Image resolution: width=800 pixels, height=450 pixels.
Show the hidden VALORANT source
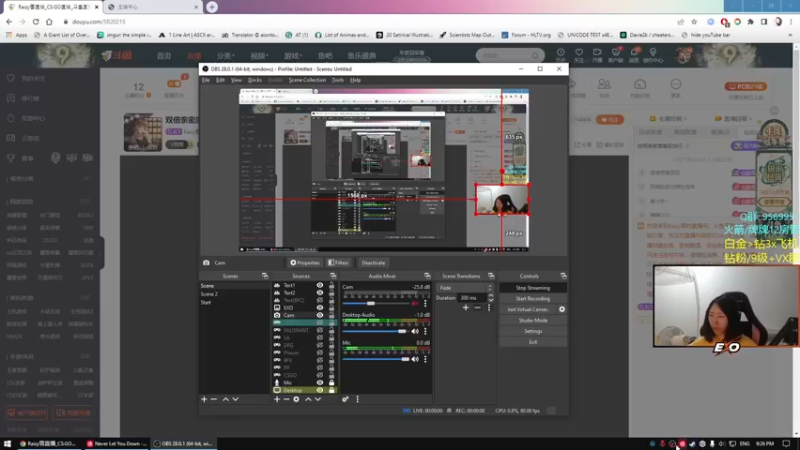pos(320,330)
